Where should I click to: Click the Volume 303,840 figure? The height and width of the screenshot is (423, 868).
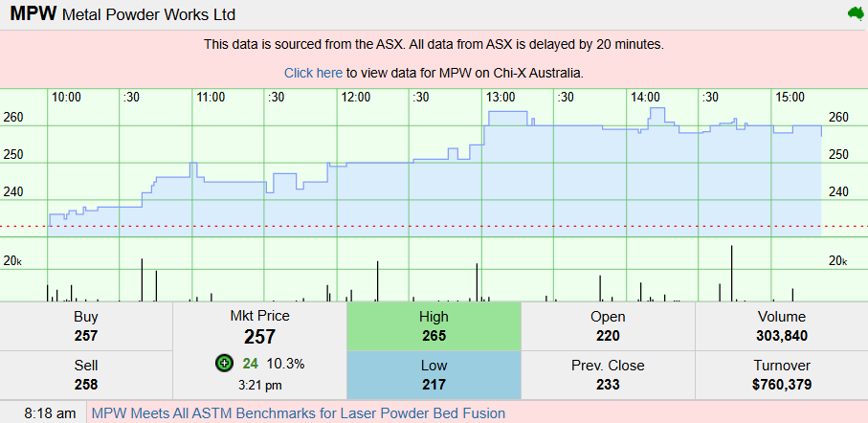[x=782, y=336]
